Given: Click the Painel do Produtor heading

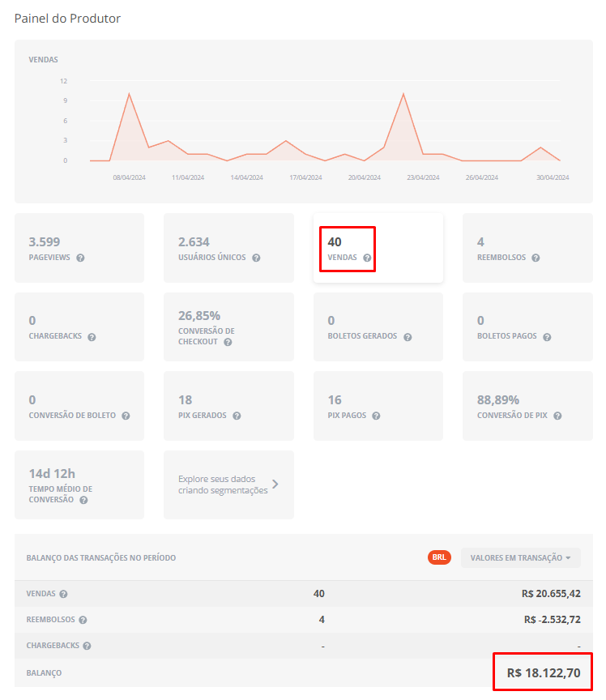Looking at the screenshot, I should pyautogui.click(x=67, y=19).
